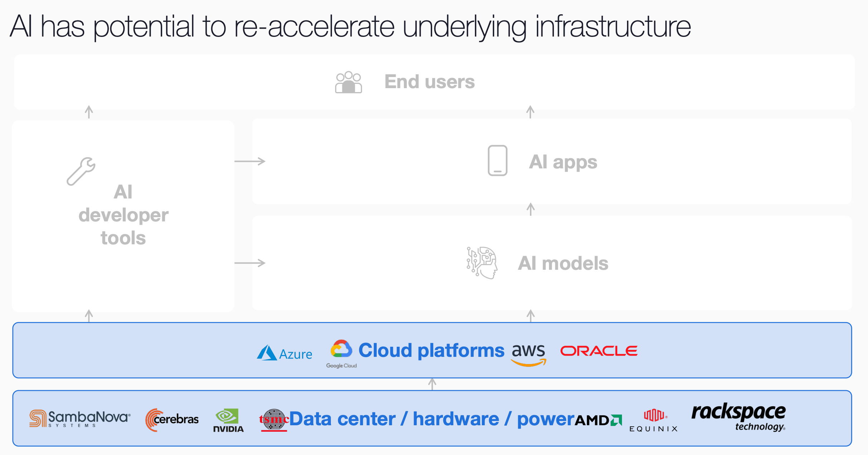Image resolution: width=868 pixels, height=455 pixels.
Task: Click the AI developer tools label
Action: 123,215
